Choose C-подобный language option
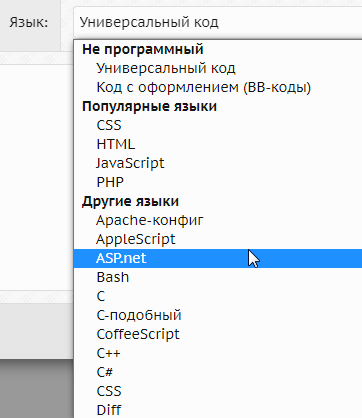This screenshot has height=418, width=362. [218, 315]
